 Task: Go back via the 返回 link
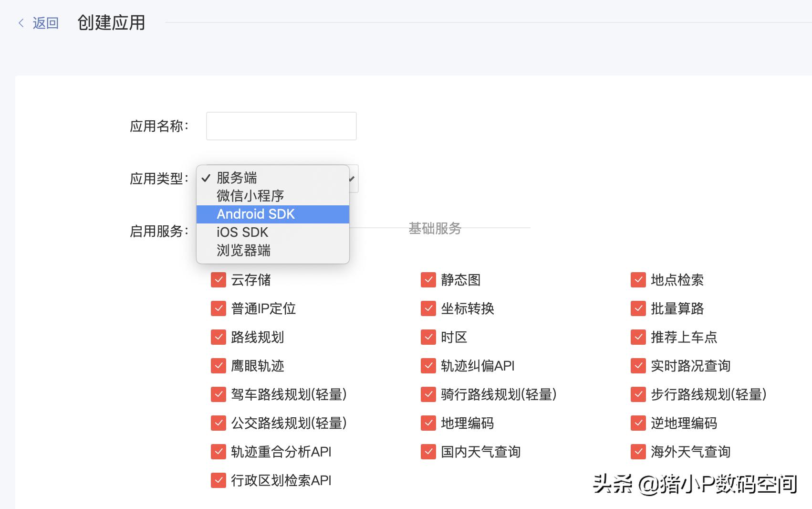(45, 23)
